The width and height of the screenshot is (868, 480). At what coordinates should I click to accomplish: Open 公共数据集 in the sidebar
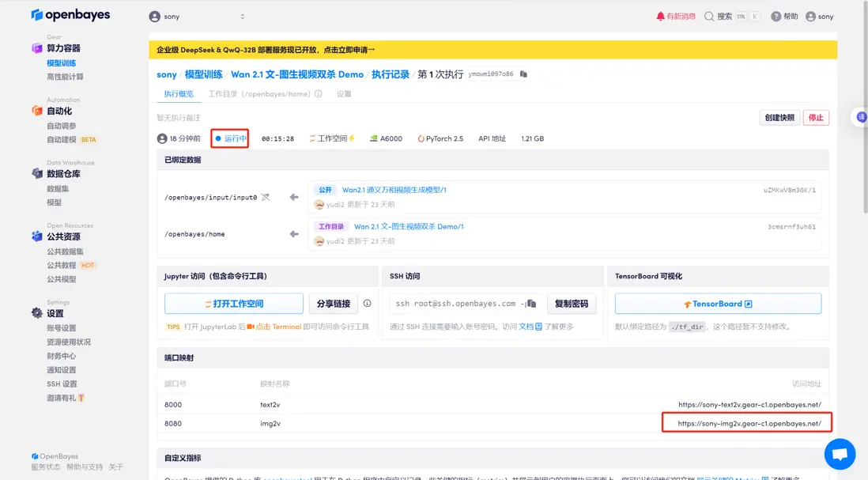65,251
